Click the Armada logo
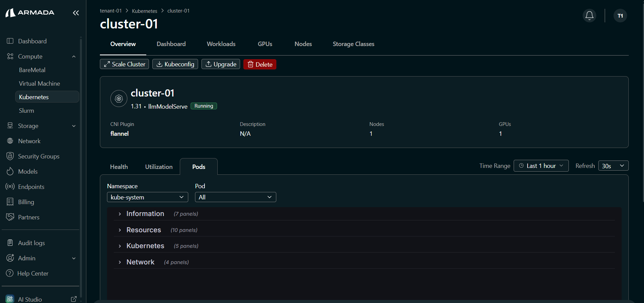This screenshot has height=303, width=644. click(30, 13)
